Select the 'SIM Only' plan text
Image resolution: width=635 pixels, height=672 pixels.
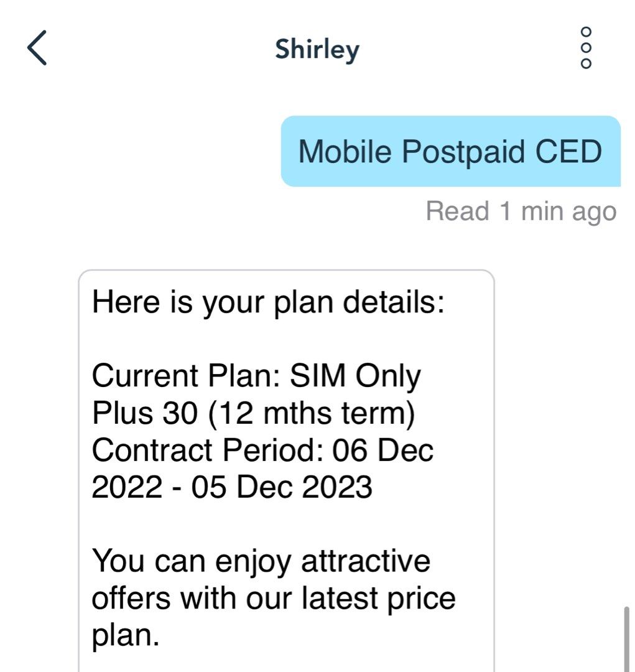[x=355, y=376]
